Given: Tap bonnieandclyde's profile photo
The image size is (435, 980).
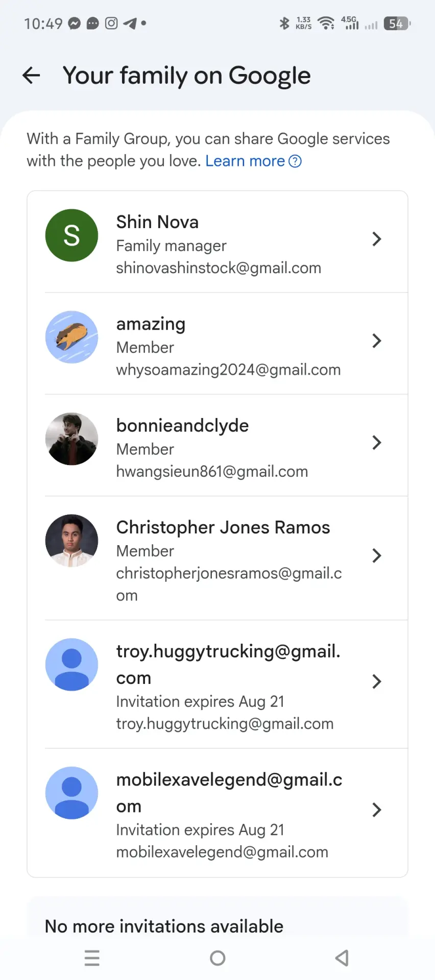Looking at the screenshot, I should (71, 439).
